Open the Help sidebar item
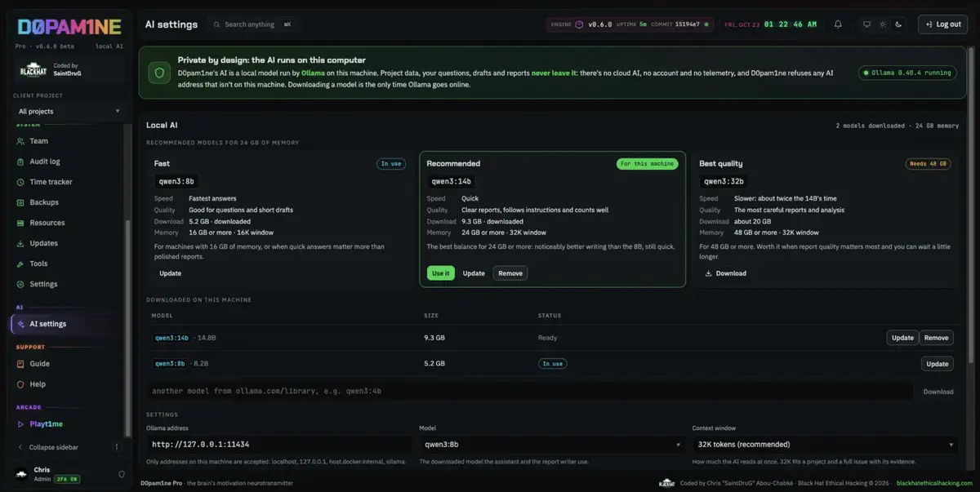 66,384
